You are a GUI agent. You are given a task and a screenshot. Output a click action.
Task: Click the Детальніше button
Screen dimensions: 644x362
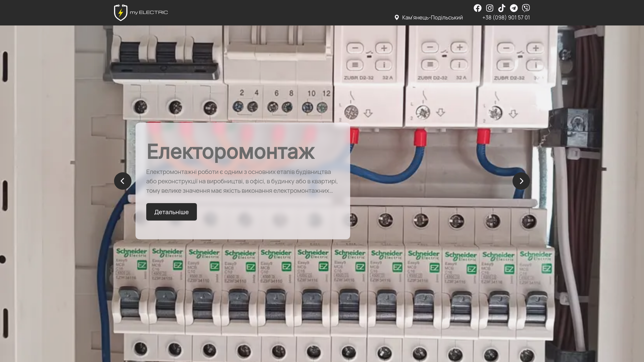(x=171, y=212)
